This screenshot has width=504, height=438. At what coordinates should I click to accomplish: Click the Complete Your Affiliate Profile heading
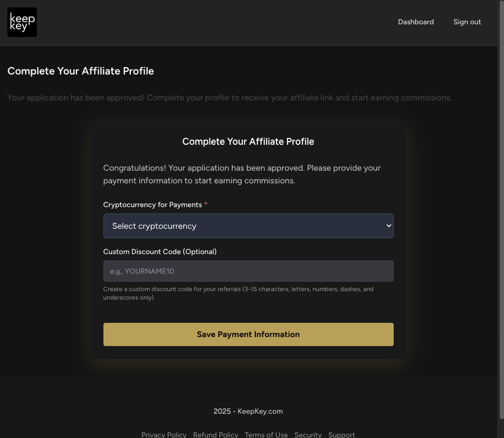[x=80, y=71]
